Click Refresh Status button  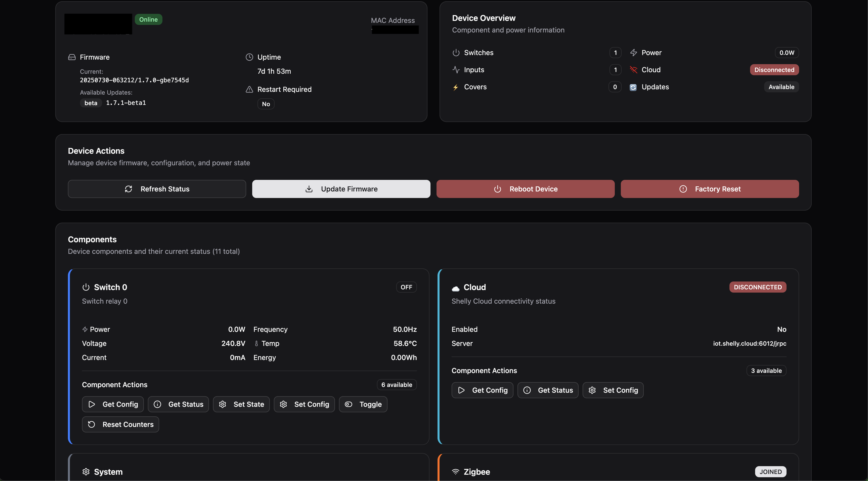[x=157, y=189]
